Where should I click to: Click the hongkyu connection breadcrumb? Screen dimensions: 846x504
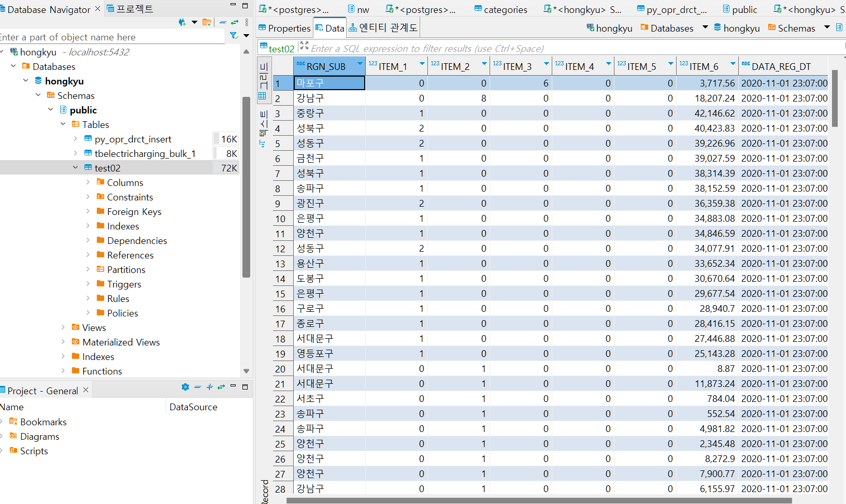(x=609, y=28)
